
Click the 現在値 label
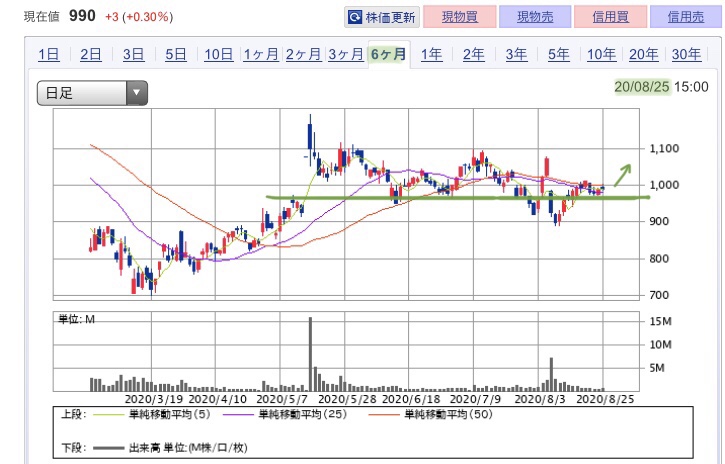[42, 17]
